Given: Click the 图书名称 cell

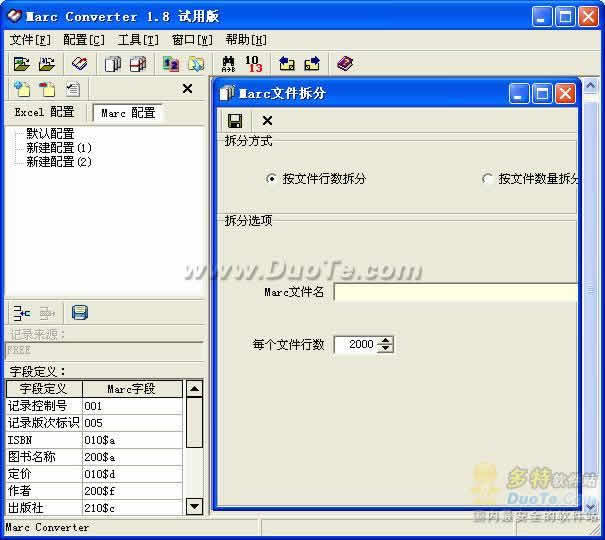Looking at the screenshot, I should pos(44,457).
